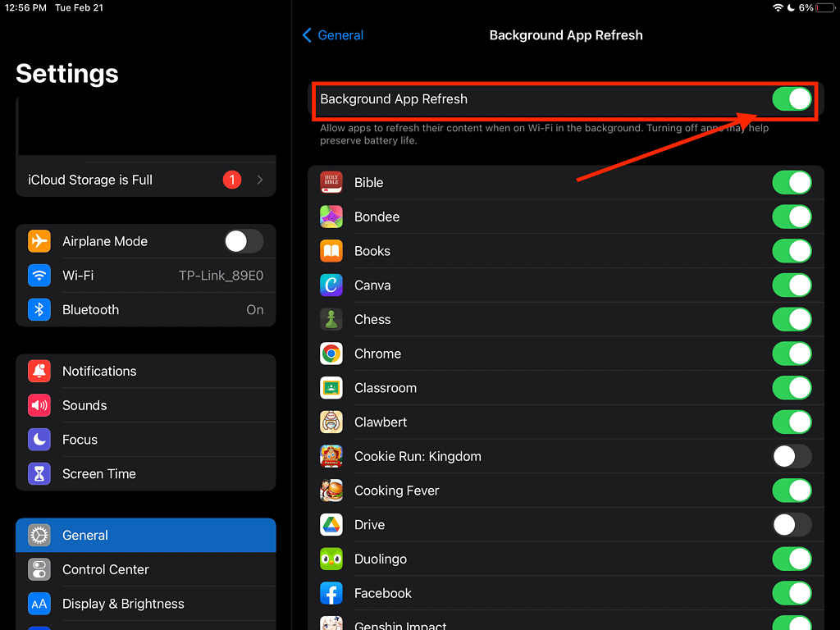Click the Airplane Mode orange icon
The image size is (840, 630).
(39, 241)
